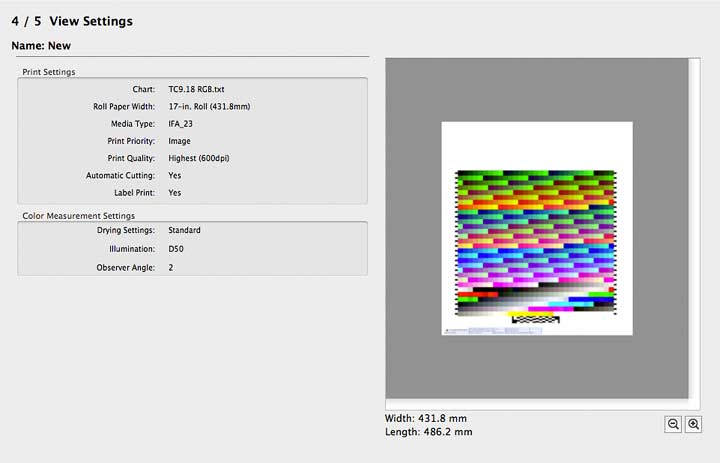This screenshot has height=463, width=720.
Task: Select the media type value IFA_23
Action: (x=180, y=124)
